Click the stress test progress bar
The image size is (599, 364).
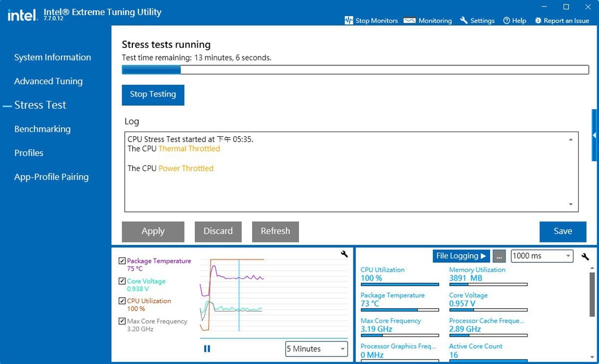tap(355, 70)
